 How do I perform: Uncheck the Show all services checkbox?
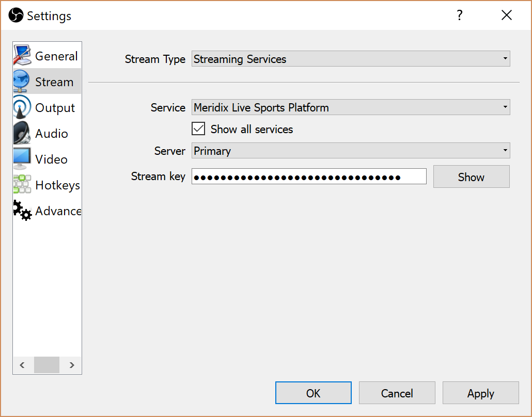tap(198, 129)
